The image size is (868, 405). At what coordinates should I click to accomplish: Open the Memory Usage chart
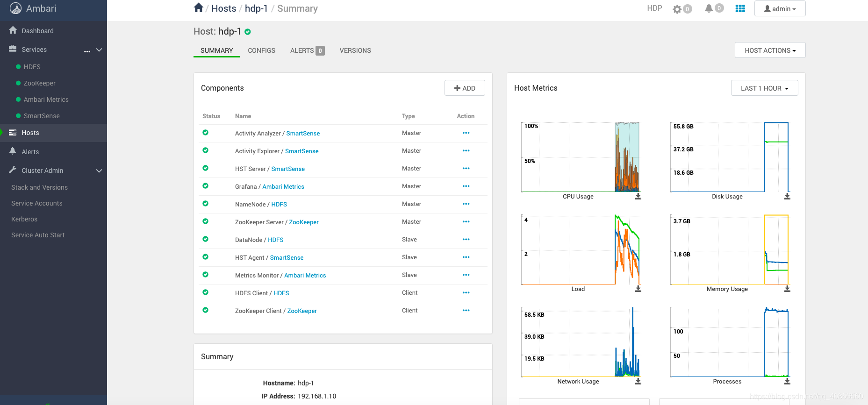[x=730, y=249]
